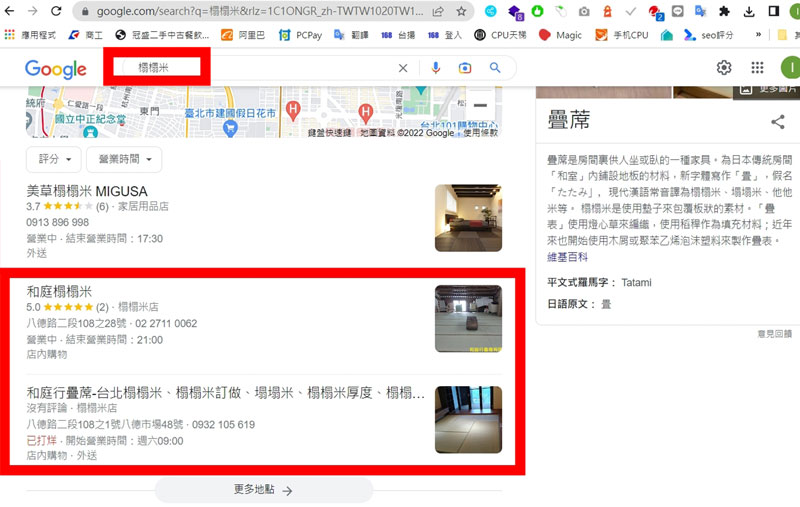The width and height of the screenshot is (800, 507).
Task: Bookmark this page with the star icon
Action: pos(461,11)
